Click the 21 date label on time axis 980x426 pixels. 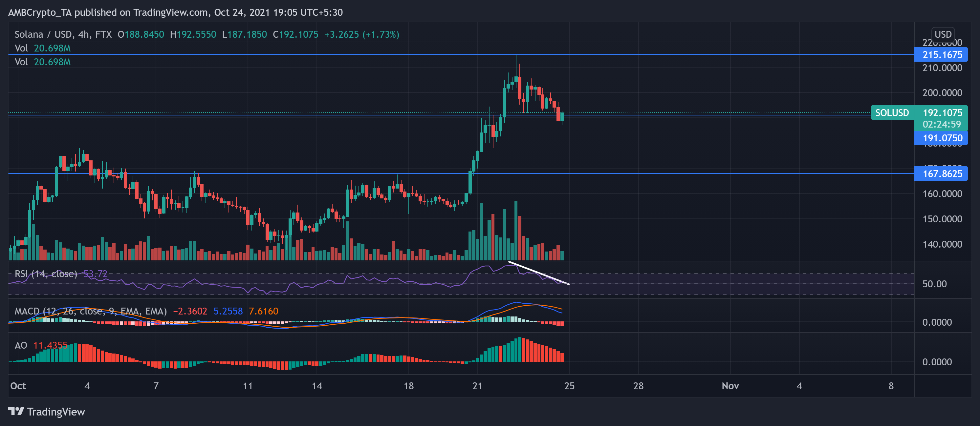tap(477, 386)
